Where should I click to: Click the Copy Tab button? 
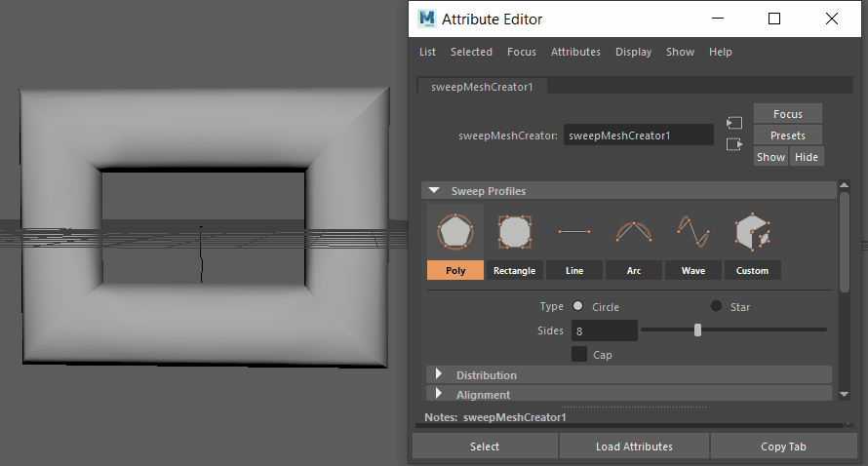point(783,447)
